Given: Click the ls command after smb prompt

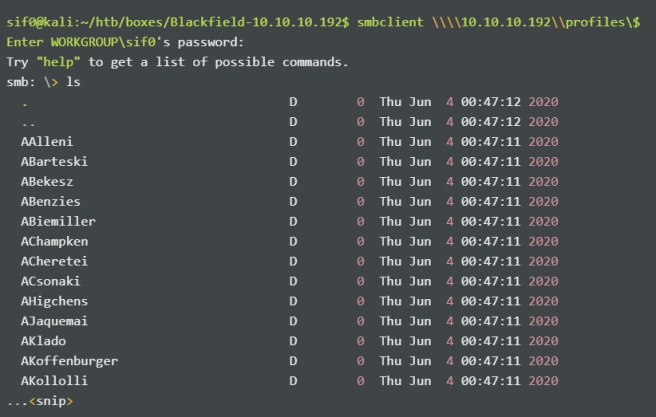Looking at the screenshot, I should pos(73,82).
